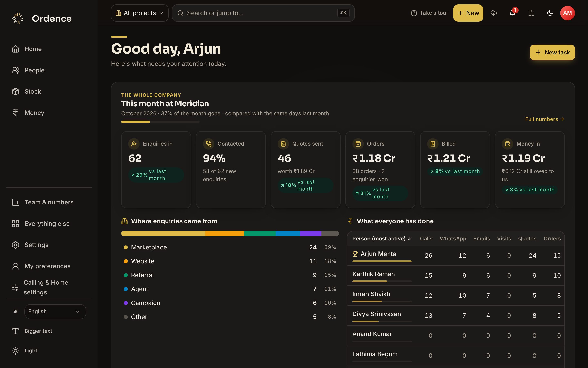Open Everything else menu
The height and width of the screenshot is (368, 588).
tap(49, 223)
